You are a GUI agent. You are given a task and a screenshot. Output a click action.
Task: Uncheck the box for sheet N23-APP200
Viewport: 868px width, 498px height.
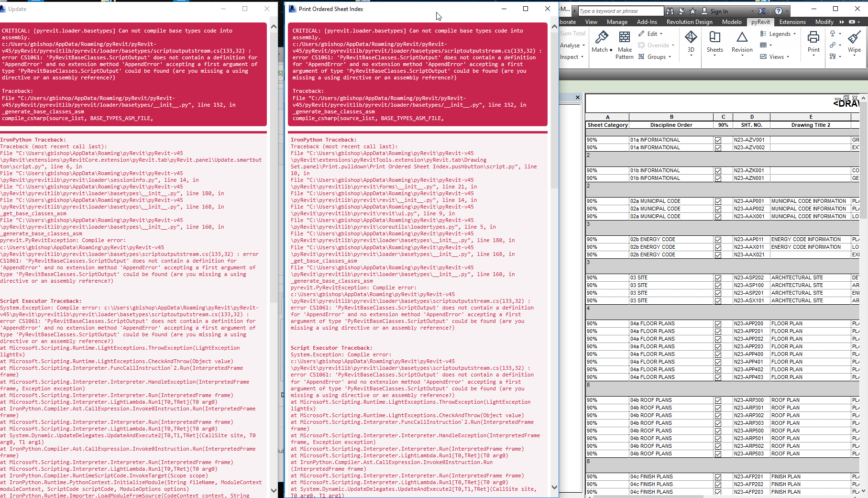click(718, 323)
